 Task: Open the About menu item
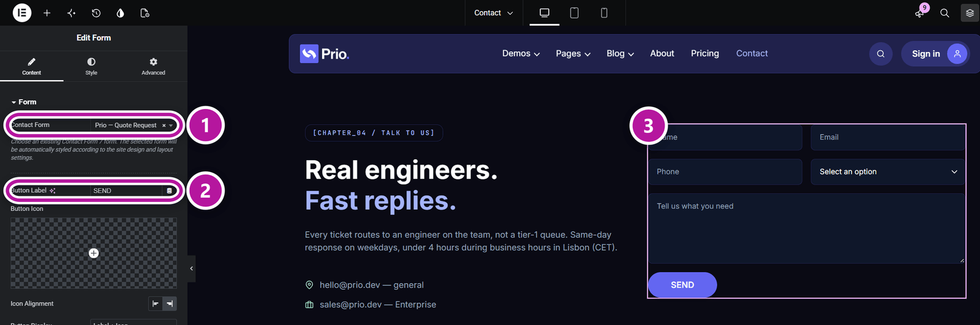click(x=662, y=53)
